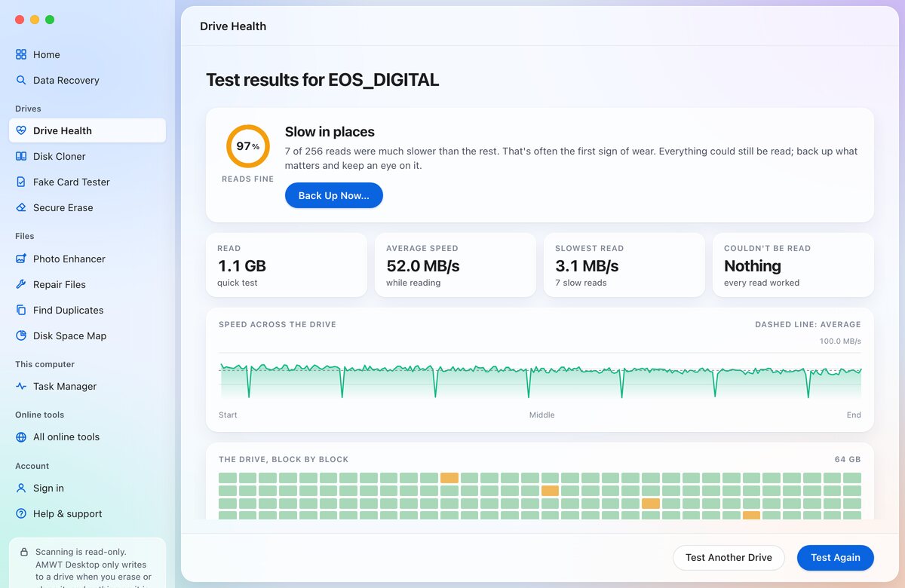Click the Back Up Now button
905x588 pixels.
[x=334, y=195]
